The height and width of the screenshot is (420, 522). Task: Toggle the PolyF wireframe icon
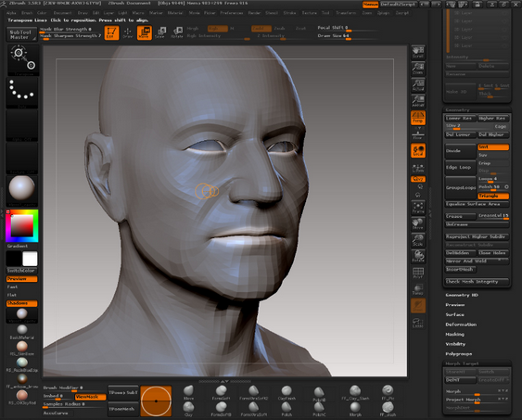pyautogui.click(x=418, y=273)
